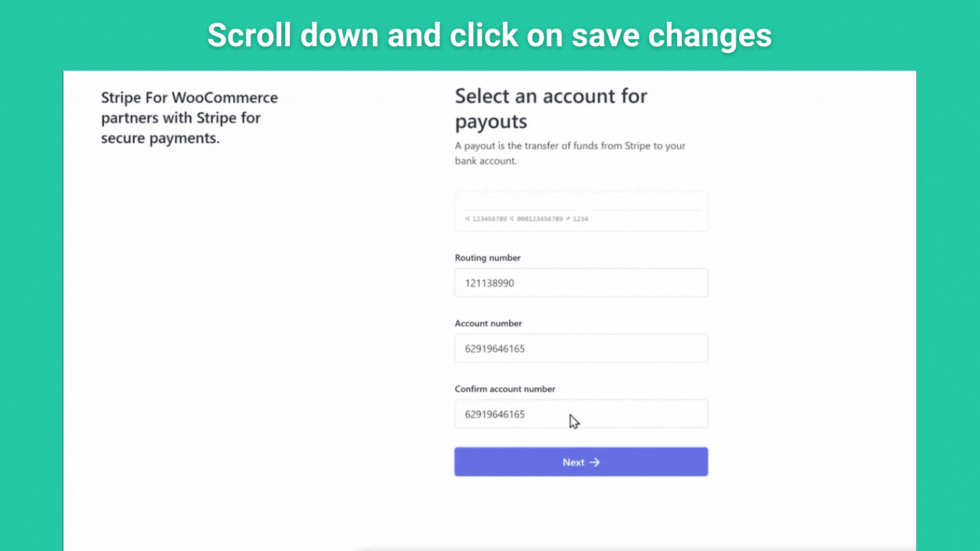The width and height of the screenshot is (980, 551).
Task: Click the arrow icon on Next button
Action: pos(595,463)
